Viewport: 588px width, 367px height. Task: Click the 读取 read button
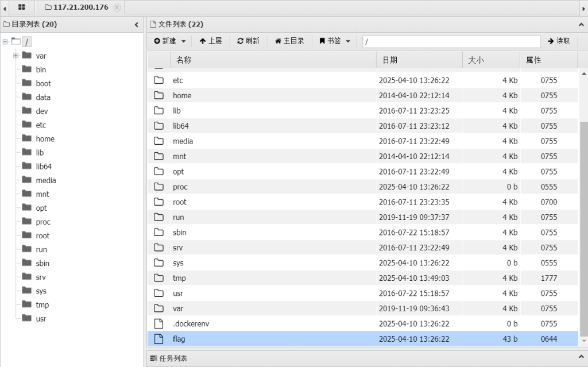tap(559, 41)
